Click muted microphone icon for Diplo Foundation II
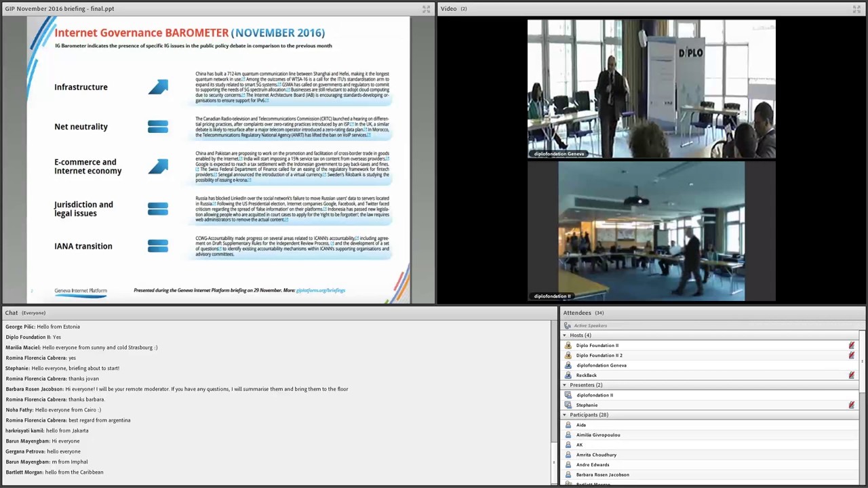 [x=852, y=346]
